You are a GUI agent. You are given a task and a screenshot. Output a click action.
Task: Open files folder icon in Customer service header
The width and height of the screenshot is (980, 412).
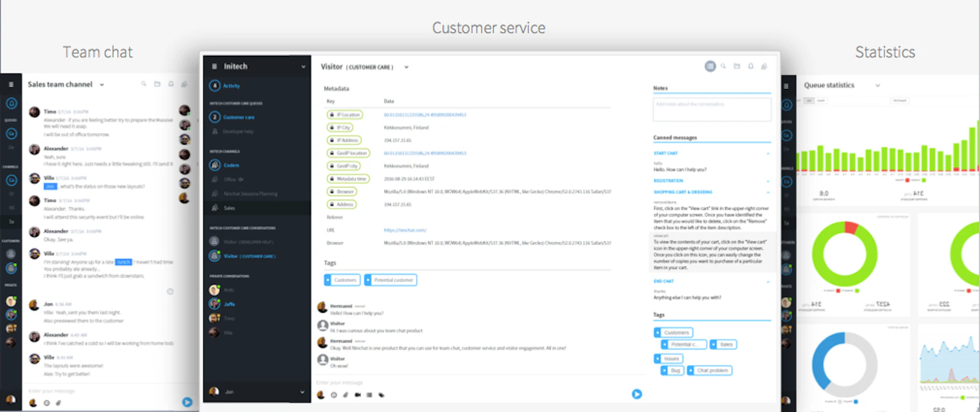pyautogui.click(x=737, y=66)
